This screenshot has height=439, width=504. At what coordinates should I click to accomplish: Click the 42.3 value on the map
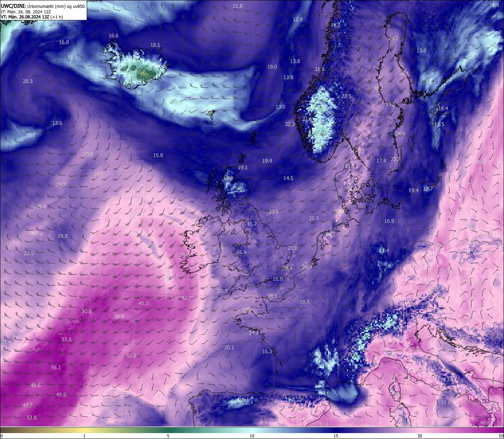(x=186, y=298)
